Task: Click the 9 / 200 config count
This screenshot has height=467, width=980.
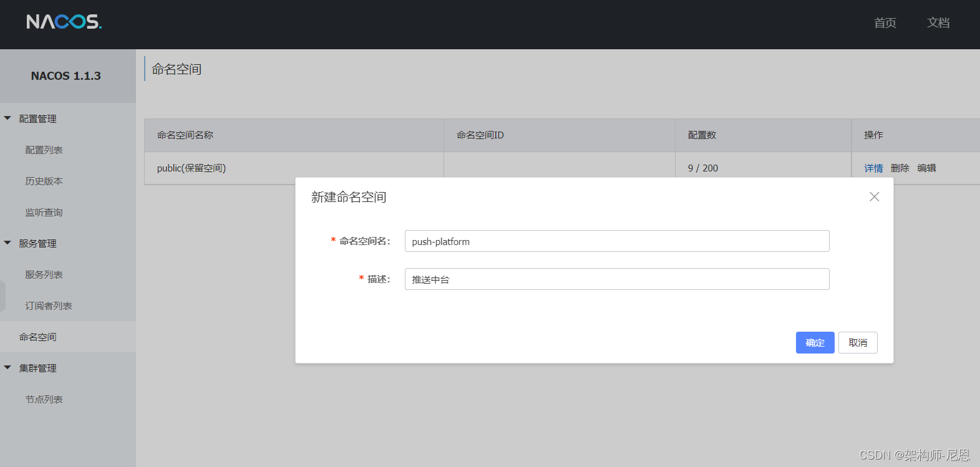Action: pyautogui.click(x=703, y=168)
